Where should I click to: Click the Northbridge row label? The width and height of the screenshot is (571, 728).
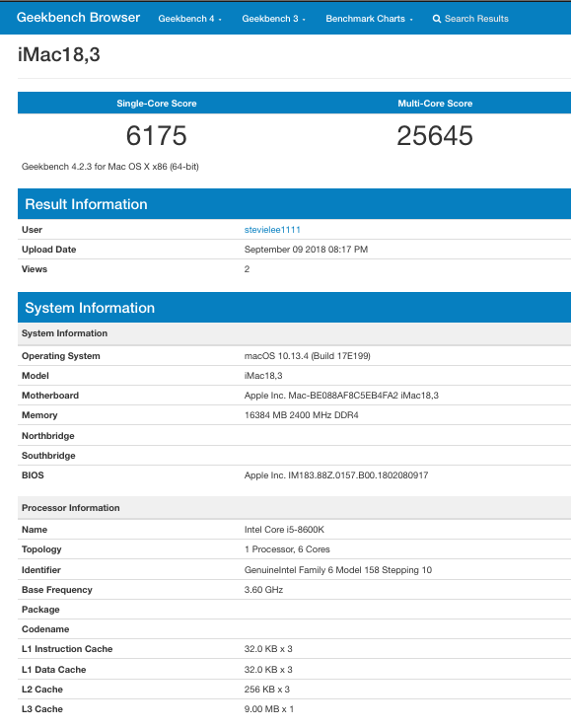pos(47,435)
